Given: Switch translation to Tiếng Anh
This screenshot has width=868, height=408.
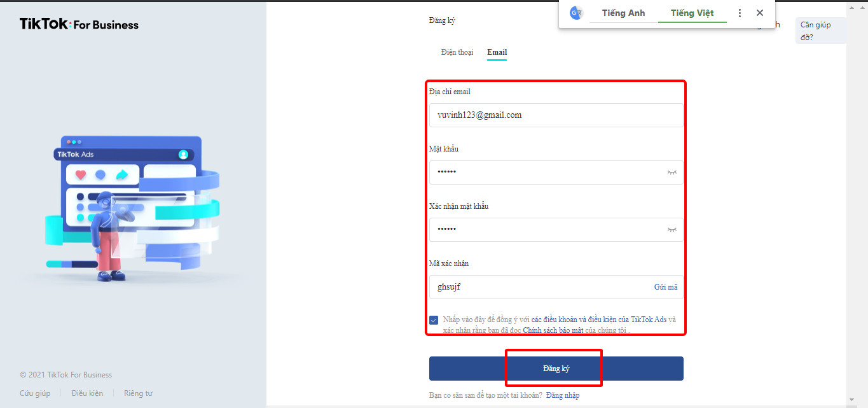Looking at the screenshot, I should tap(623, 13).
